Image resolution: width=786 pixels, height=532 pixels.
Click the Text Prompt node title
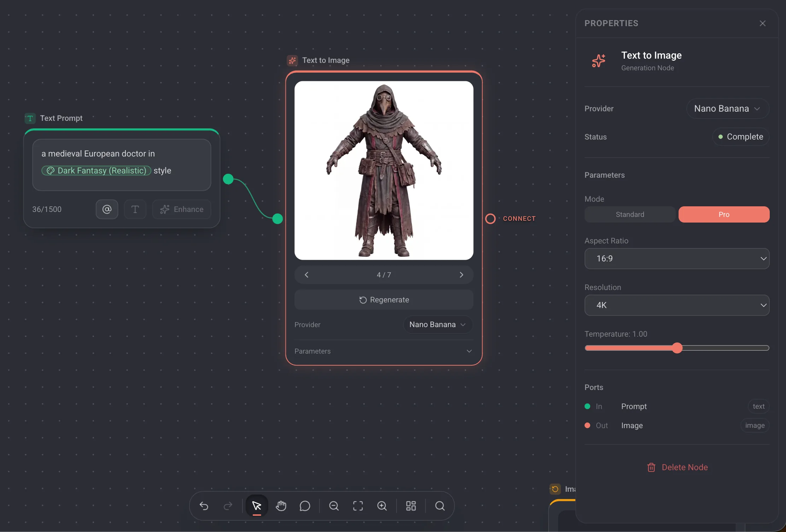(x=61, y=118)
